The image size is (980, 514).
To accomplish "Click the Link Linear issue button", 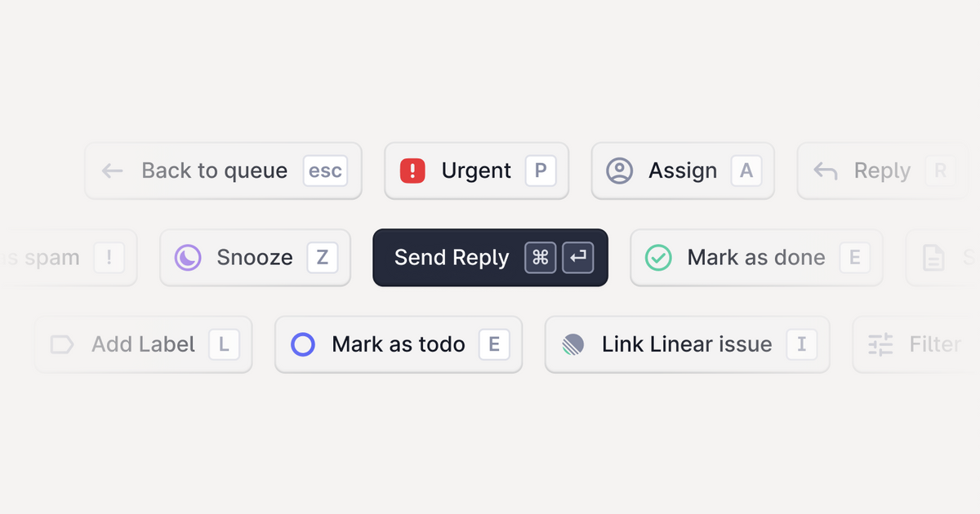I will (x=686, y=344).
